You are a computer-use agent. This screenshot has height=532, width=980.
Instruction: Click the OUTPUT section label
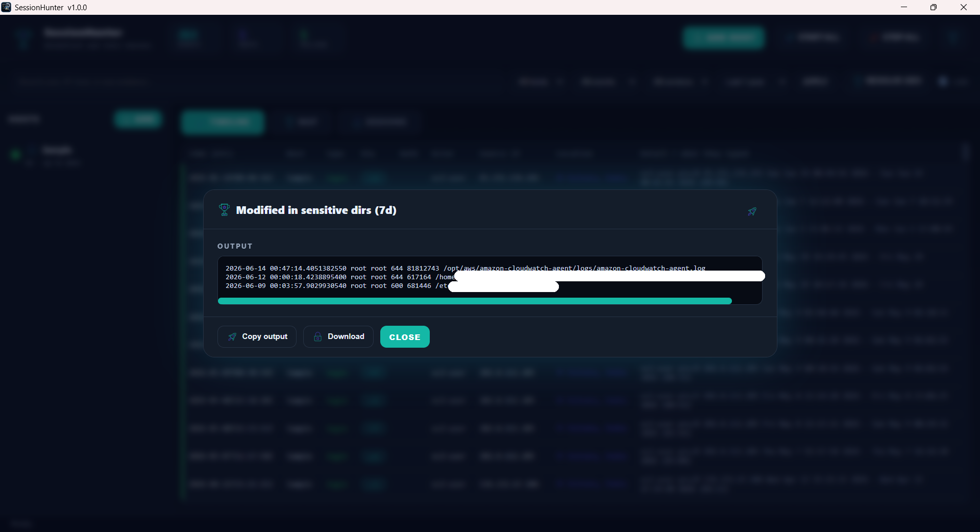(x=235, y=246)
